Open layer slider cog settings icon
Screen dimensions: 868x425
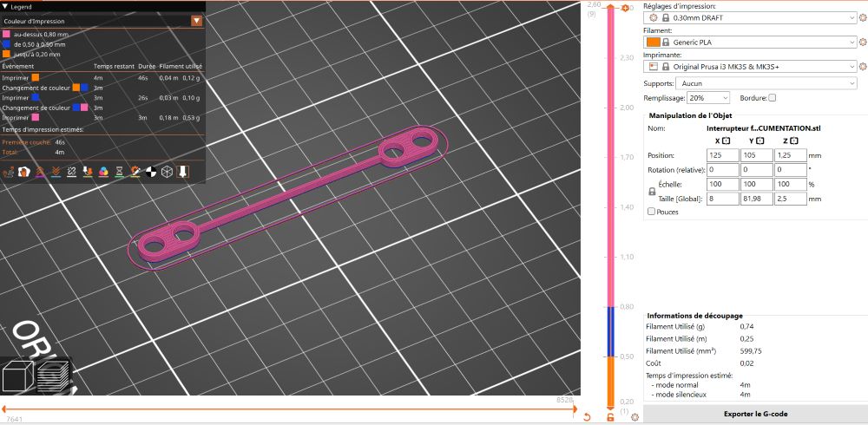(x=635, y=417)
